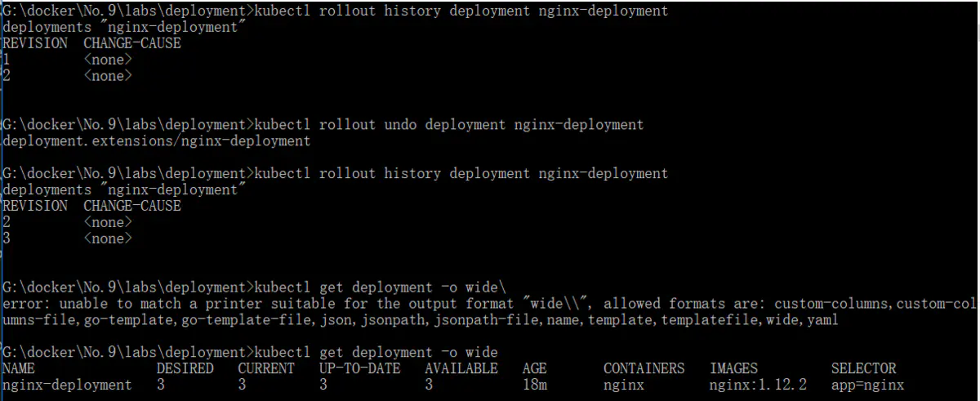The image size is (980, 401).
Task: Click revision 3 in the rollout history
Action: tap(7, 238)
